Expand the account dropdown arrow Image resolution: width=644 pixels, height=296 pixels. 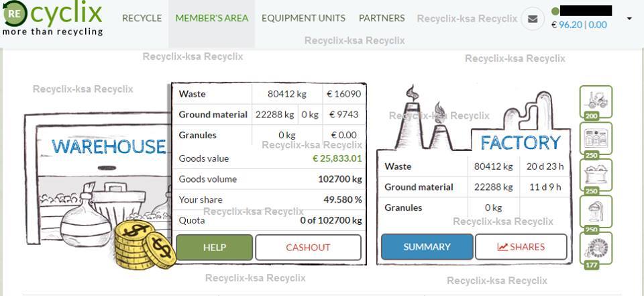(x=629, y=19)
